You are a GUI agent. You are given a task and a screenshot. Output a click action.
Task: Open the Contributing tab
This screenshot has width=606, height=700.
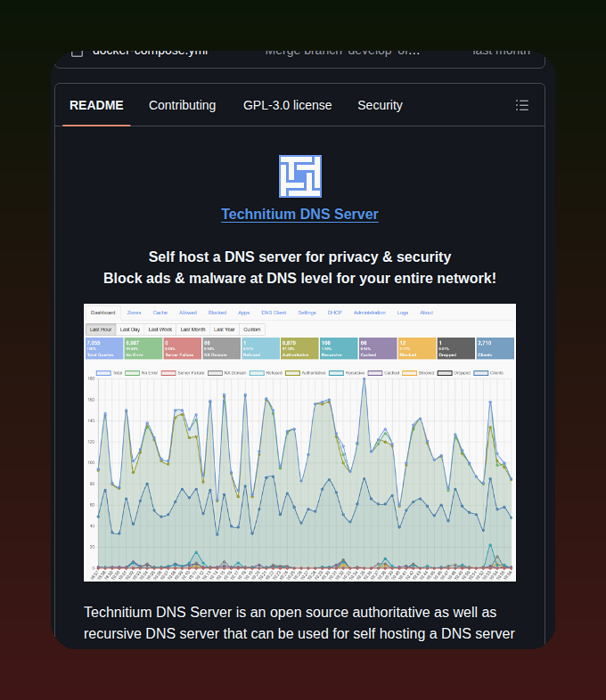182,105
